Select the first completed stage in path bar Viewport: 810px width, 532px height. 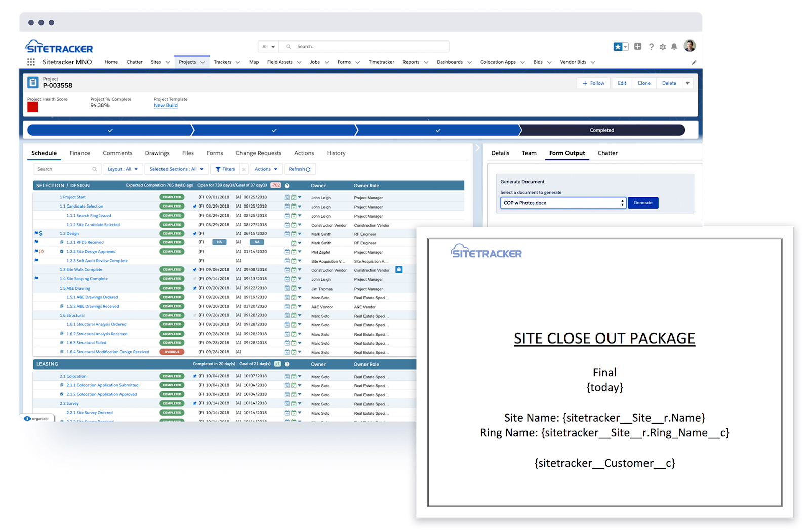click(x=110, y=130)
